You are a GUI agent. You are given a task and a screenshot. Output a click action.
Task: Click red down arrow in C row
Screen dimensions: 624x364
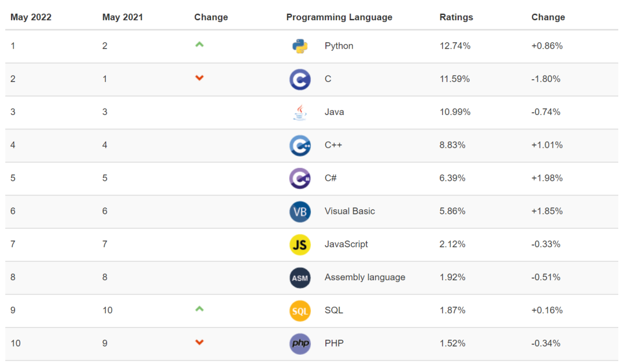pyautogui.click(x=199, y=78)
